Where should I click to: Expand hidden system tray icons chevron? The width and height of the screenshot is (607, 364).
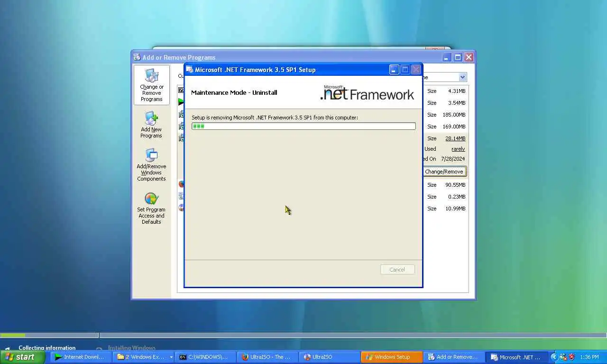[553, 357]
